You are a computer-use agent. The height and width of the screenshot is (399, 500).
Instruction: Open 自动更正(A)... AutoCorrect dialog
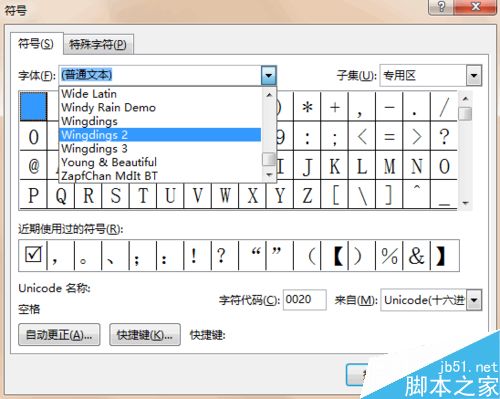click(x=59, y=335)
